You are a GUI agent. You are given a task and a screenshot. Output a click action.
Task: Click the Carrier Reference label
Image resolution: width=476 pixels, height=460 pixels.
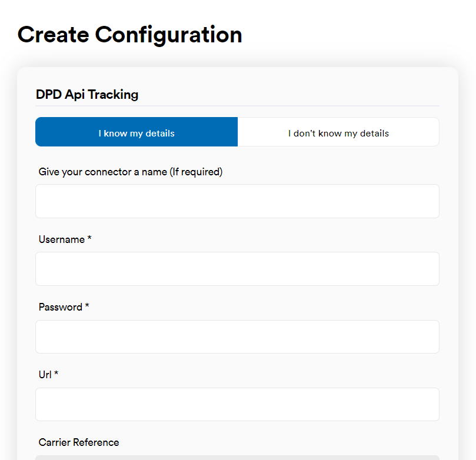tap(78, 442)
